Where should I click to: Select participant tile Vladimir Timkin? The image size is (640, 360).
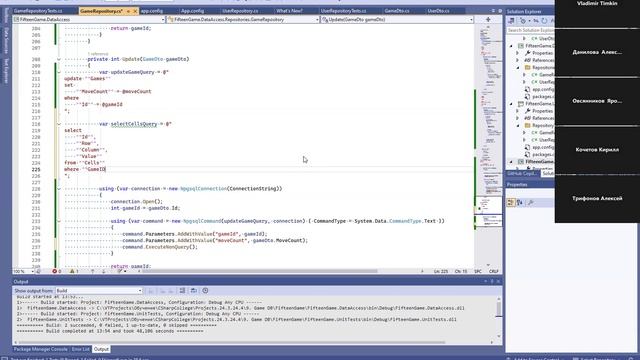pos(597,13)
